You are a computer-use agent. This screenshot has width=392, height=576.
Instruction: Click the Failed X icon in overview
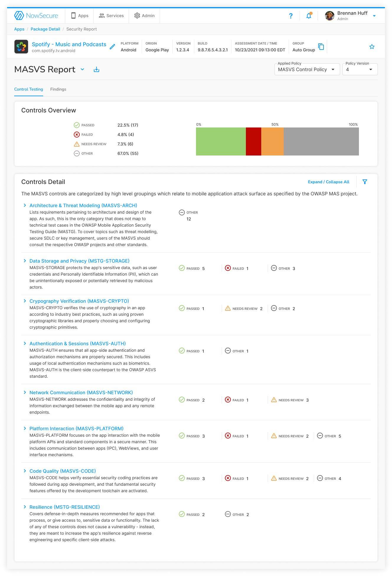pos(77,135)
